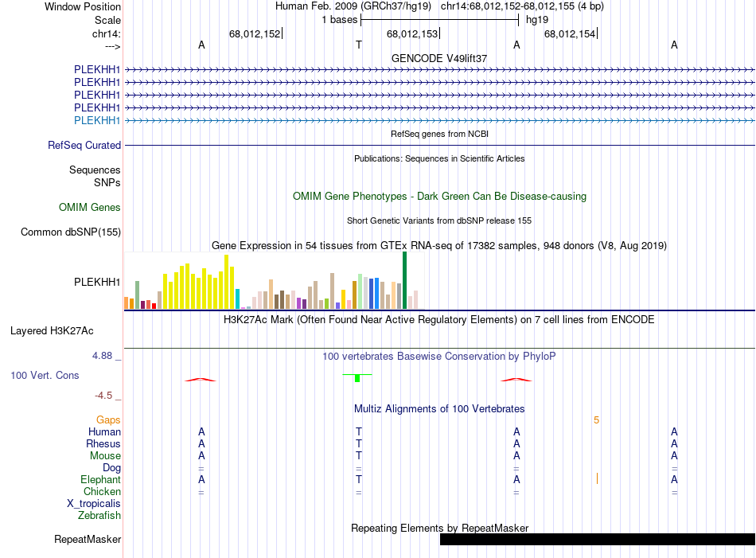Click the black RepeatMasker element bar
756x558 pixels.
coord(598,539)
